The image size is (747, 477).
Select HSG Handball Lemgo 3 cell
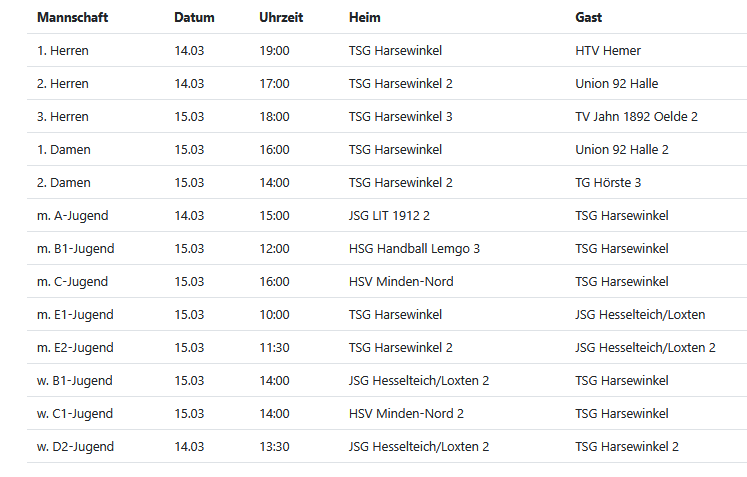click(x=414, y=249)
